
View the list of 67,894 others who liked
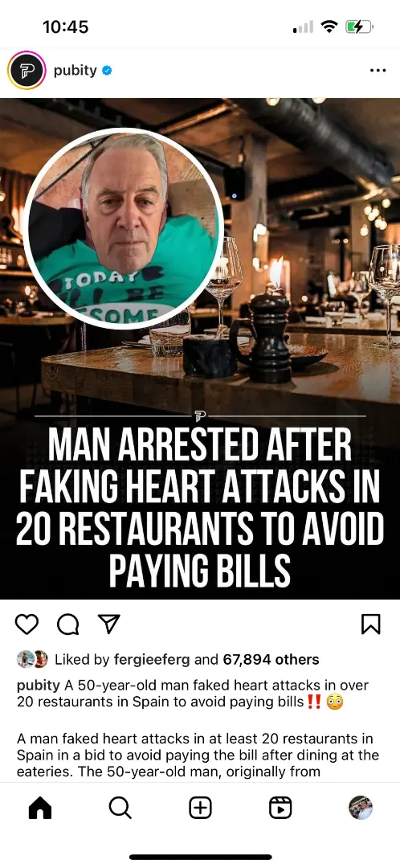(x=271, y=659)
